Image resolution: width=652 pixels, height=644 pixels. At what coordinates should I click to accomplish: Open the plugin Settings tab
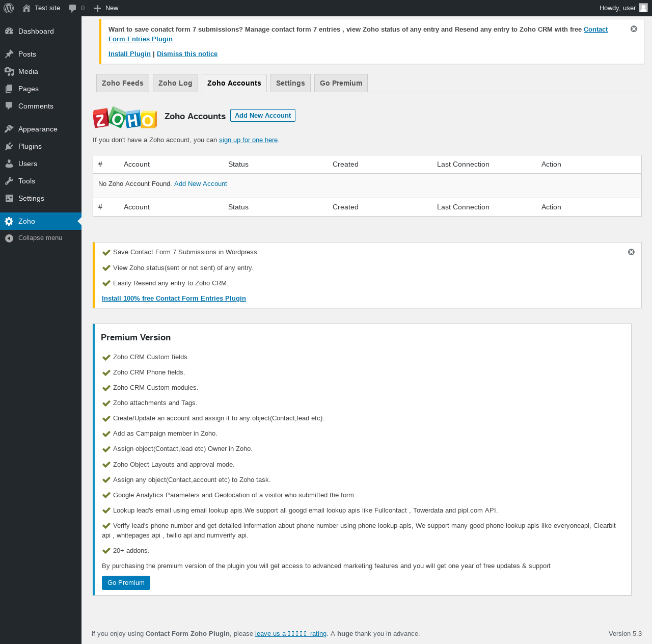pos(290,83)
